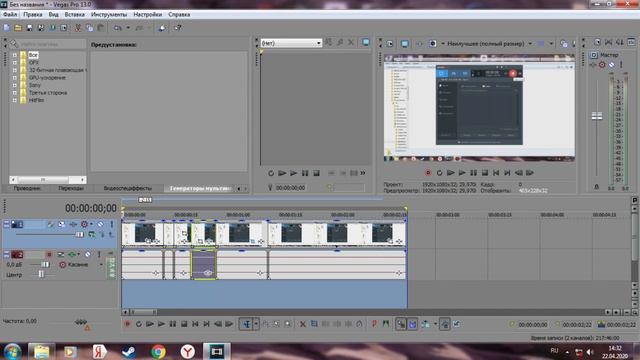Open the Инструменты menu
Viewport: 640px width, 360px height.
point(109,14)
